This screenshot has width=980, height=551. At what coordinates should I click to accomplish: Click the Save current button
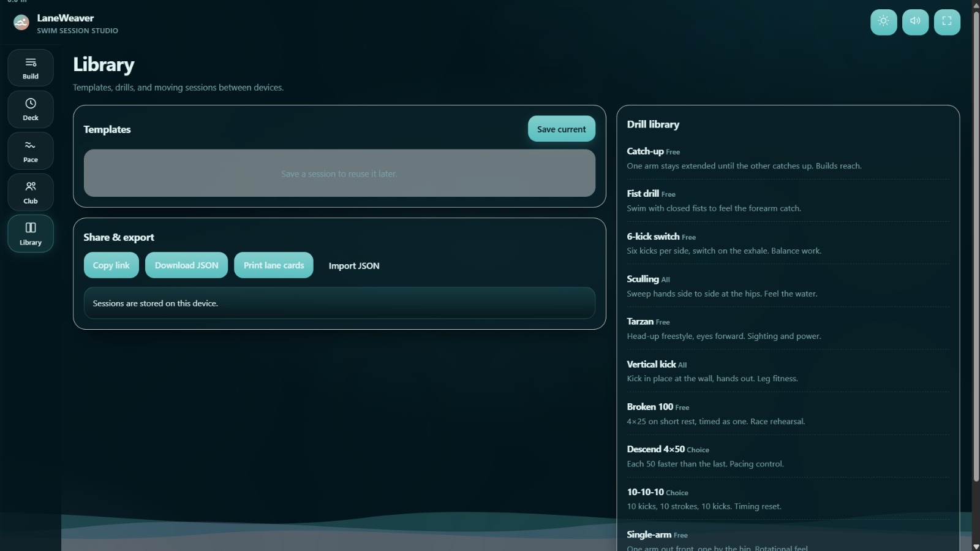[x=562, y=129]
